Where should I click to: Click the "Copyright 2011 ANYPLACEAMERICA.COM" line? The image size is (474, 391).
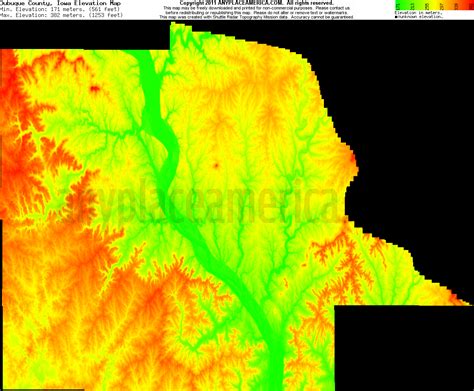[x=256, y=3]
